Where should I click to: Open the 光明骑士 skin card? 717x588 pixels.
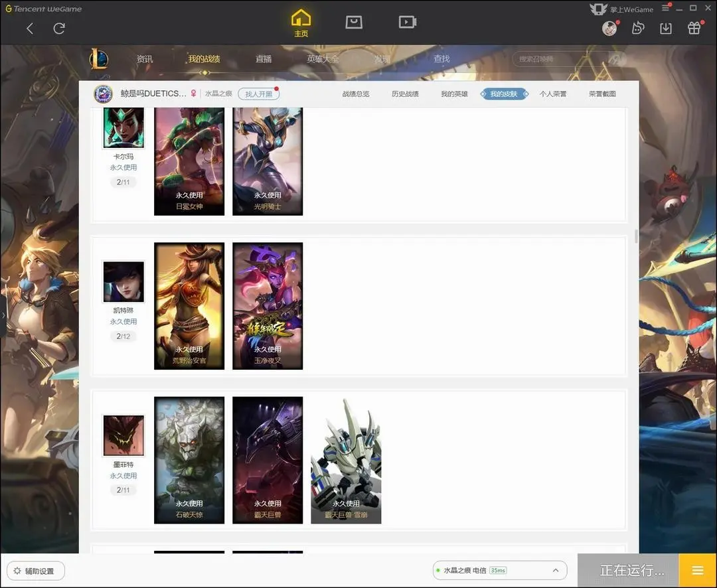(268, 161)
